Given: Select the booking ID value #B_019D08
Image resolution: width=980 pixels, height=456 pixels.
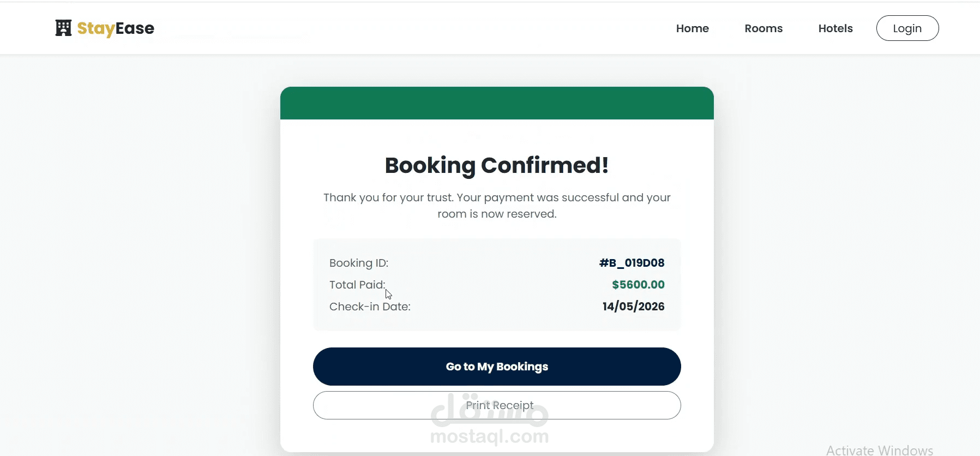Looking at the screenshot, I should 632,263.
